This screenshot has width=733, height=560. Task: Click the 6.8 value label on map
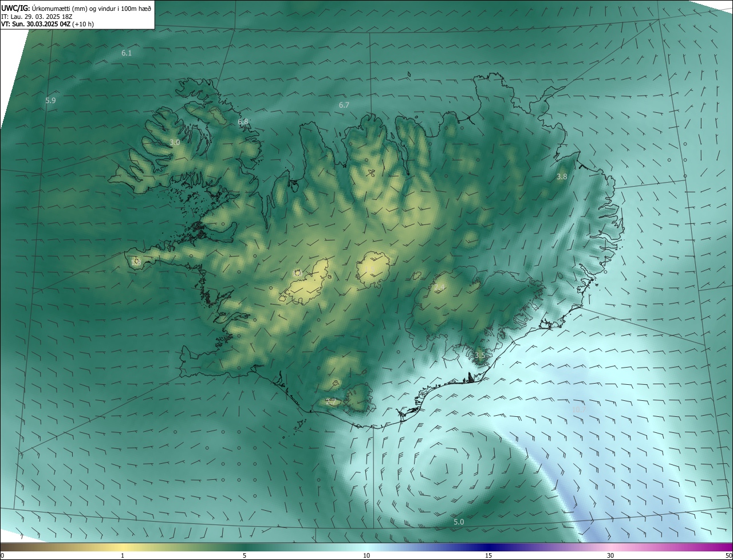[x=243, y=122]
